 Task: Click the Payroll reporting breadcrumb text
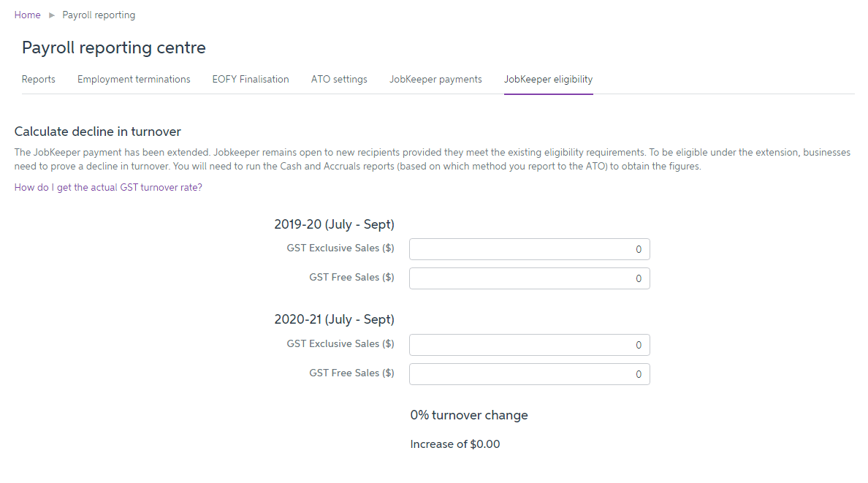point(99,15)
